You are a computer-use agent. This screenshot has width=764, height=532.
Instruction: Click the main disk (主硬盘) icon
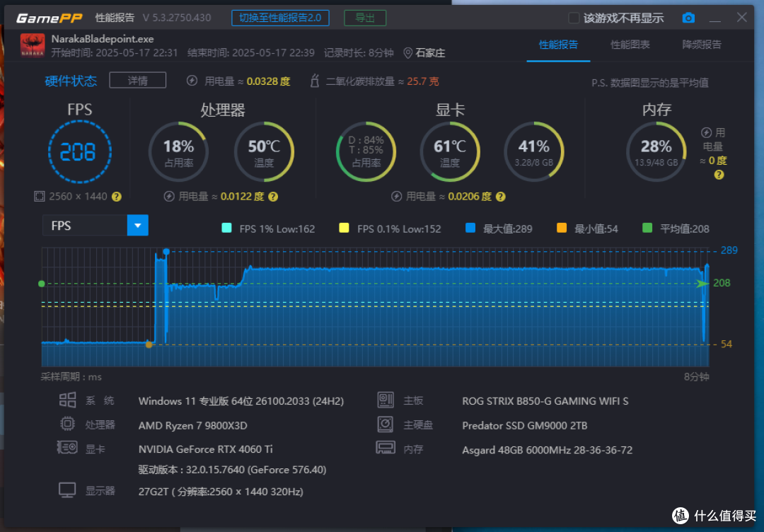point(385,424)
